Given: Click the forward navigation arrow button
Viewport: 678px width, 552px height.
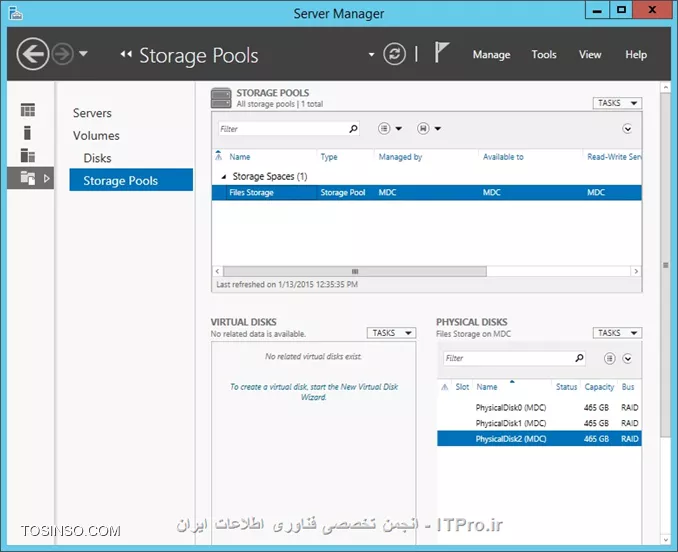Looking at the screenshot, I should pos(63,54).
